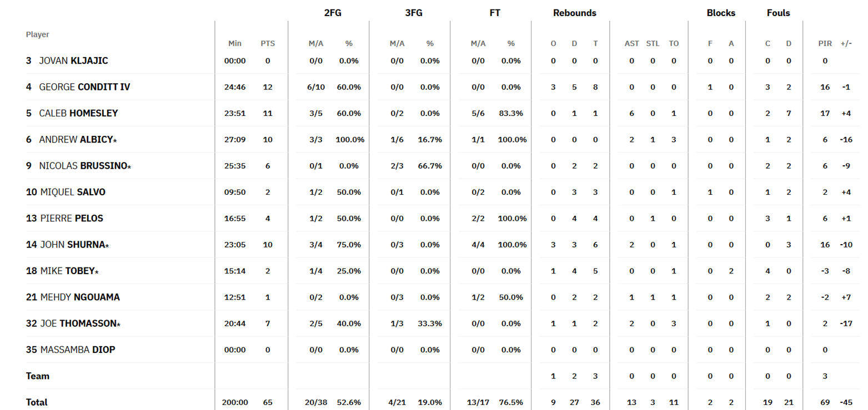Image resolution: width=868 pixels, height=410 pixels.
Task: Click the Total row label
Action: tap(37, 402)
